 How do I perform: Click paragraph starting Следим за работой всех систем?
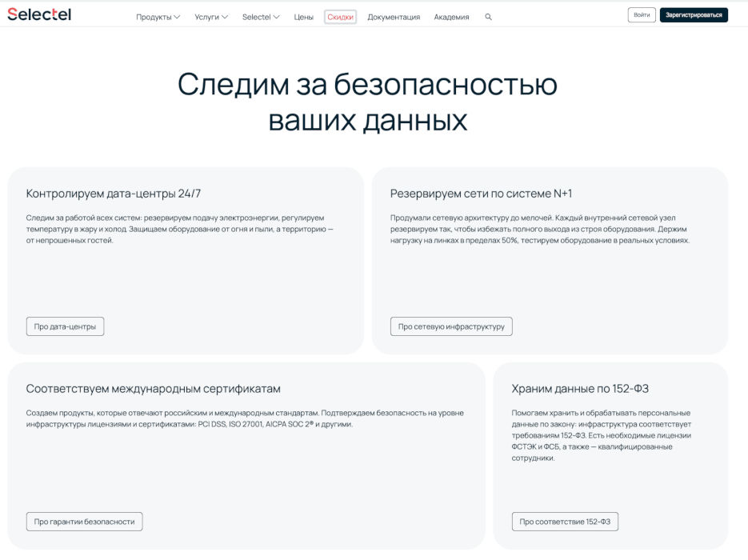pyautogui.click(x=179, y=229)
